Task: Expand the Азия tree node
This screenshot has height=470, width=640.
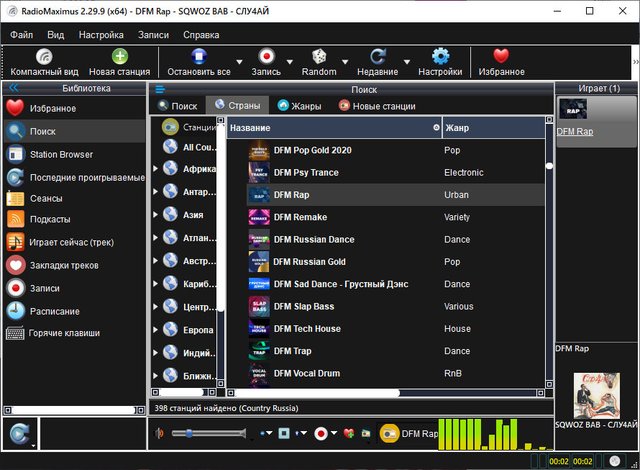Action: [156, 216]
